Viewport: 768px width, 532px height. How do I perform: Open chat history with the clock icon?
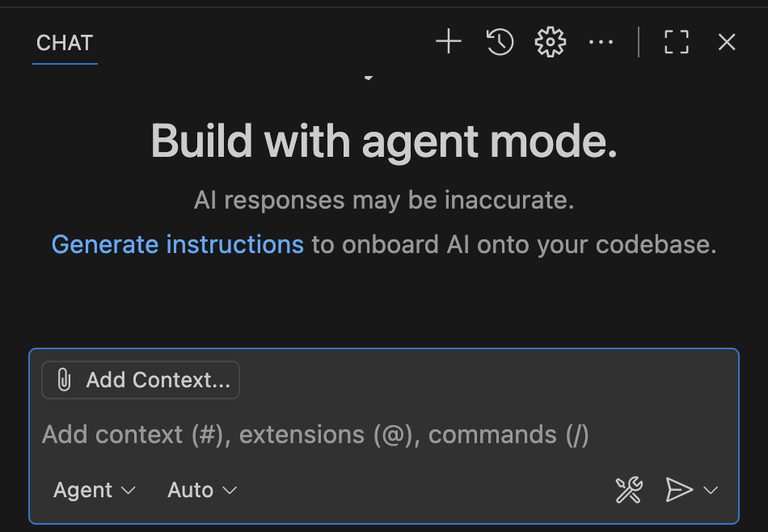click(x=500, y=42)
